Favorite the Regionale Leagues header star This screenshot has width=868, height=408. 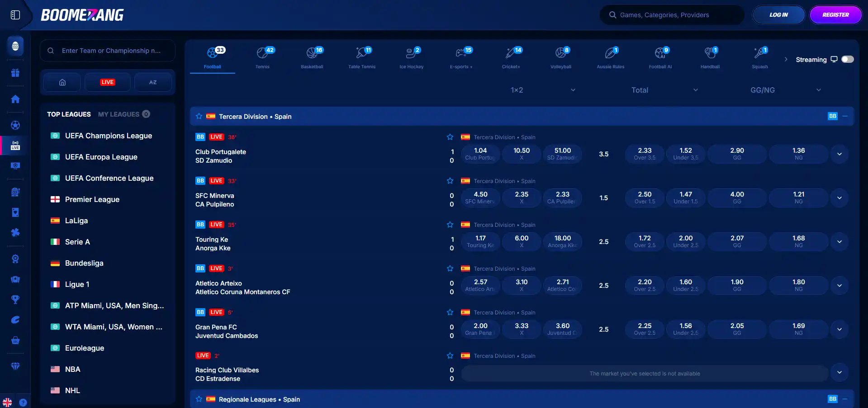pos(199,399)
